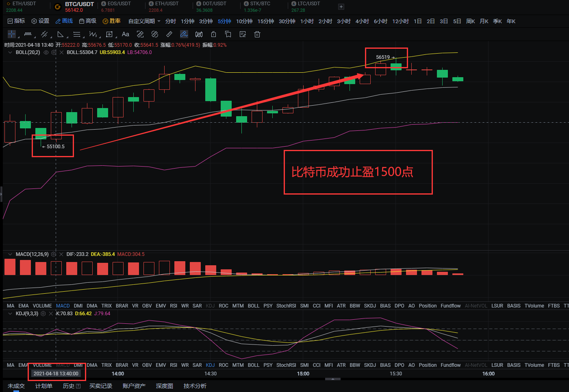Select the 15分钟 timeframe
The width and height of the screenshot is (569, 392).
[x=266, y=21]
